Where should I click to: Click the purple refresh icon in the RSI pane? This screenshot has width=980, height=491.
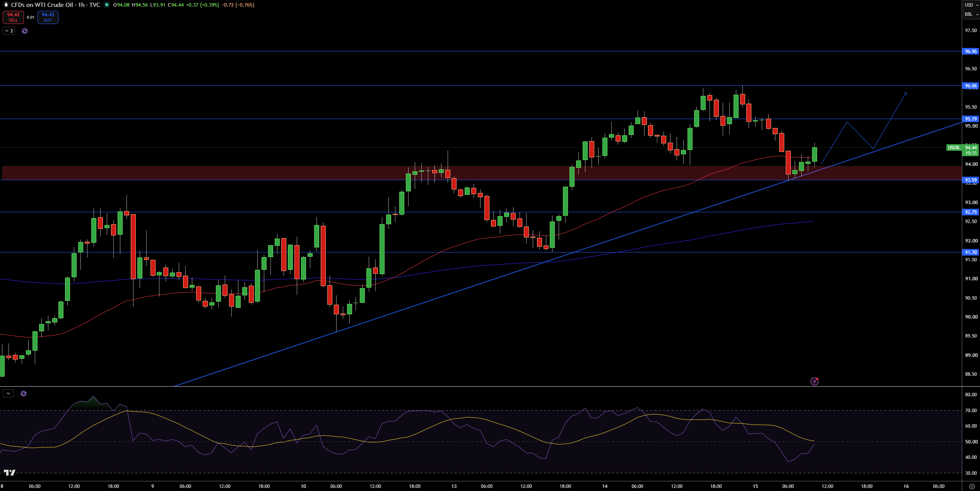[24, 394]
